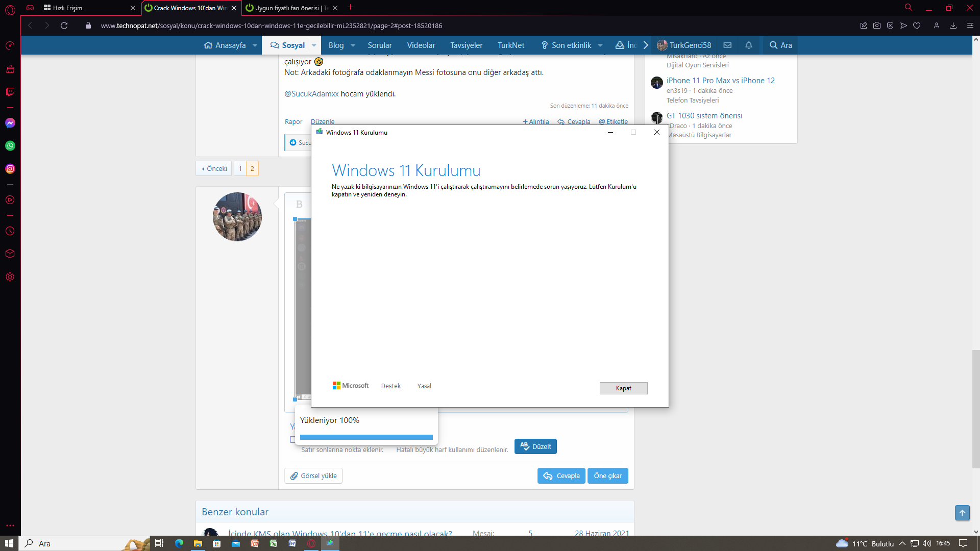
Task: Open Instagram from the browser sidebar
Action: tap(10, 169)
